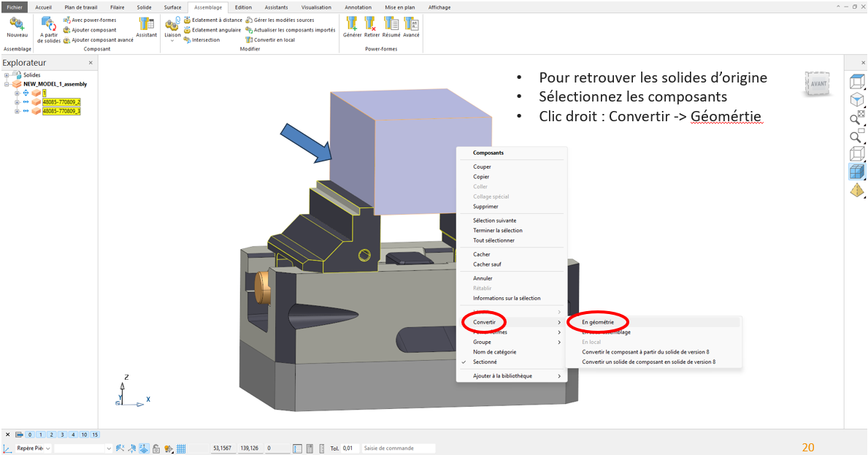The image size is (868, 455).
Task: Click the Retirer power-formes icon
Action: 372,24
